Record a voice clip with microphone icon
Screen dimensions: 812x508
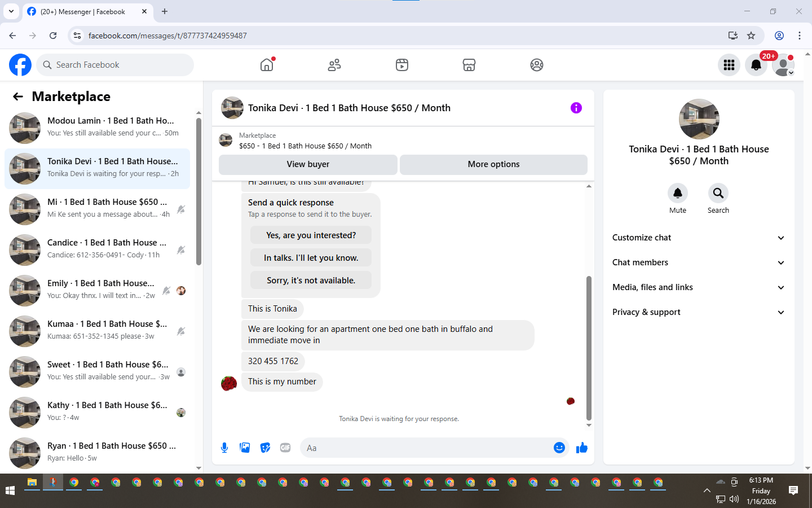[x=224, y=448]
